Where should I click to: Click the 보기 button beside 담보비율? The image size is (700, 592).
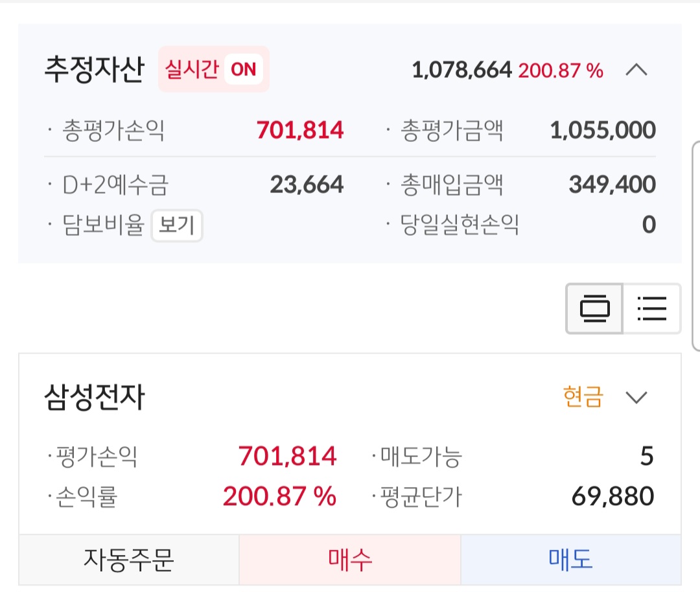tap(176, 226)
